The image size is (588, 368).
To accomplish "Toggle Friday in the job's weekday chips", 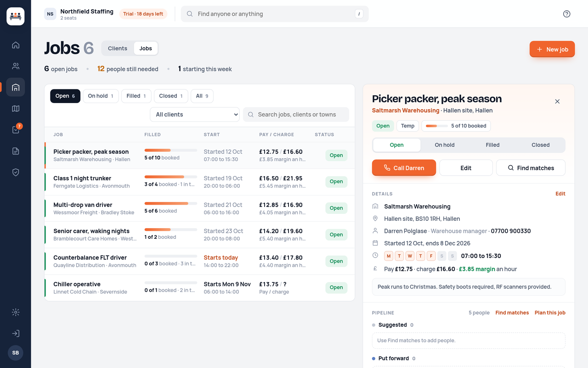I will [x=431, y=256].
